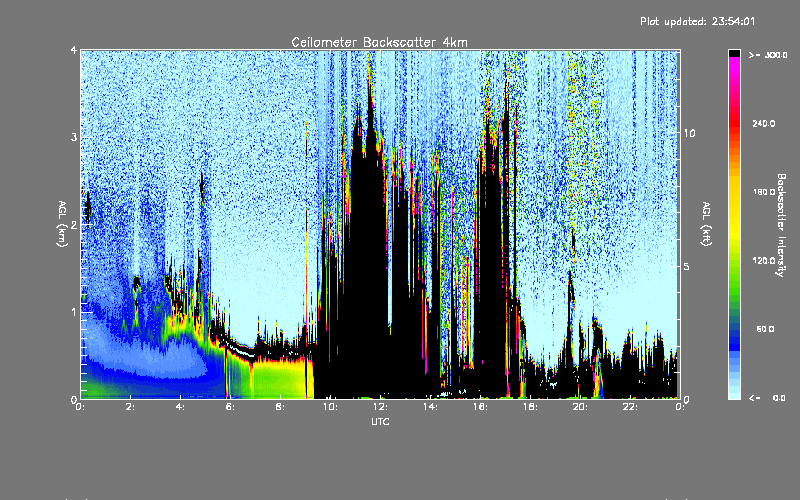Click the colorbar value '120.0'
This screenshot has width=800, height=500.
coord(764,261)
